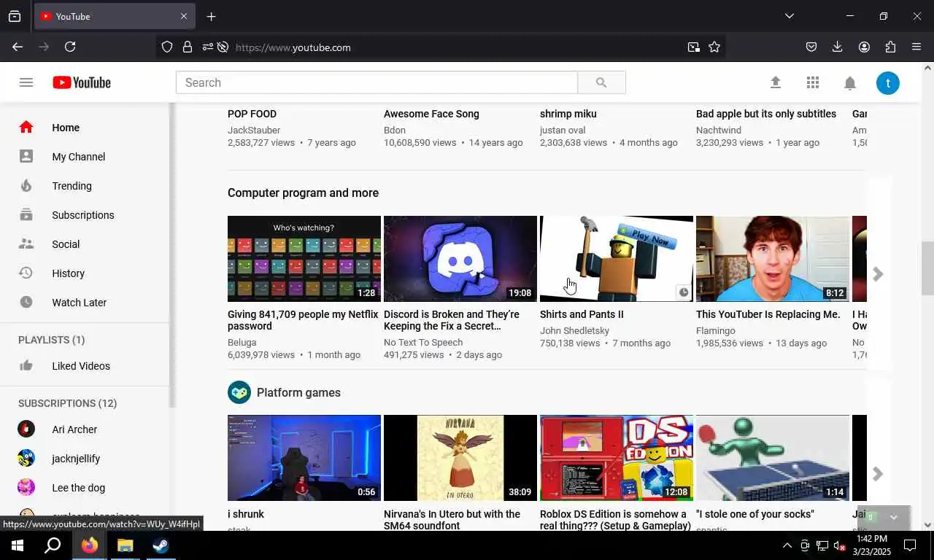
Task: Open tracking protection shield icon
Action: coord(167,47)
